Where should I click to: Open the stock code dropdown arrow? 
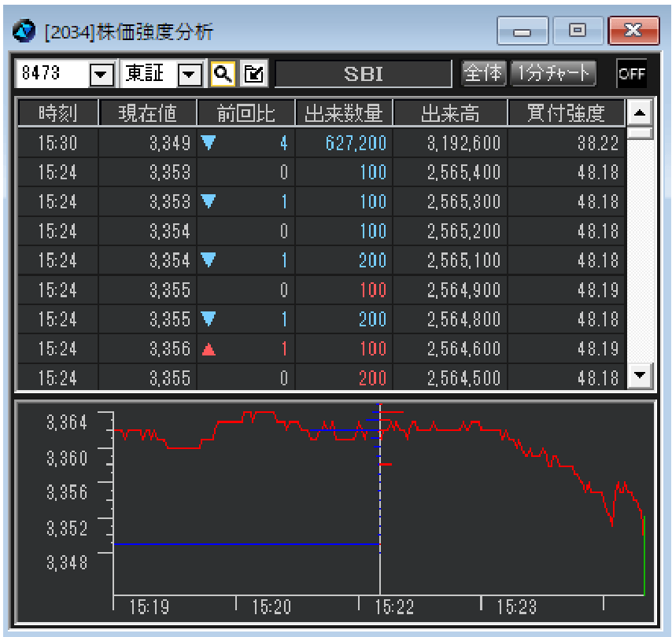(102, 75)
